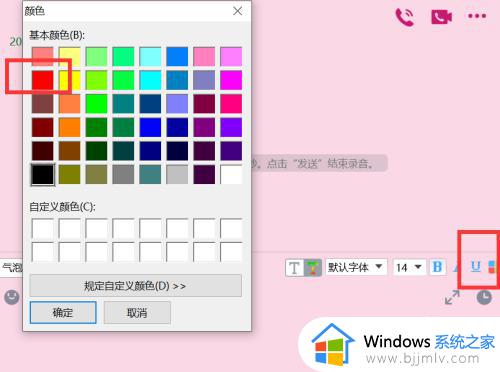
Task: Toggle bold formatting B button
Action: point(437,267)
